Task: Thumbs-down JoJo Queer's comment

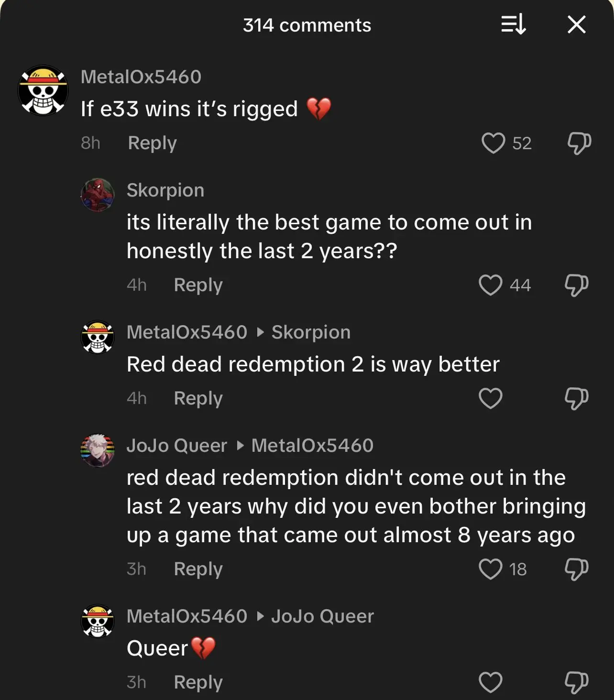Action: 576,569
